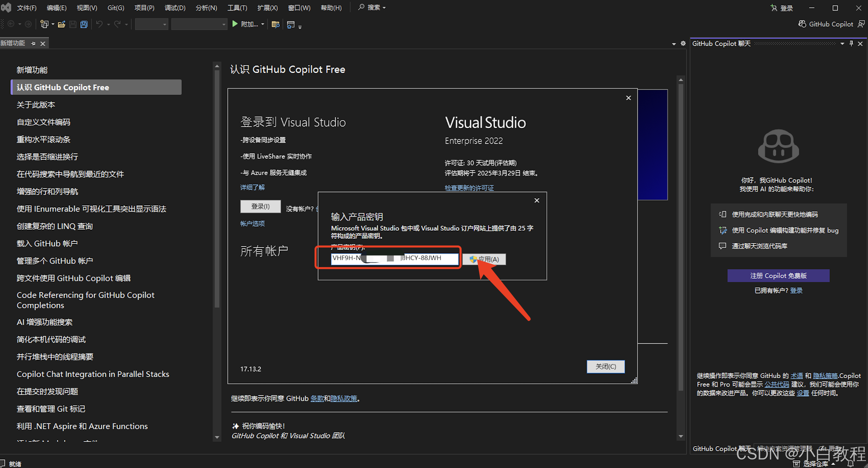Click the New Project toolbar icon
The height and width of the screenshot is (468, 868).
tap(44, 24)
